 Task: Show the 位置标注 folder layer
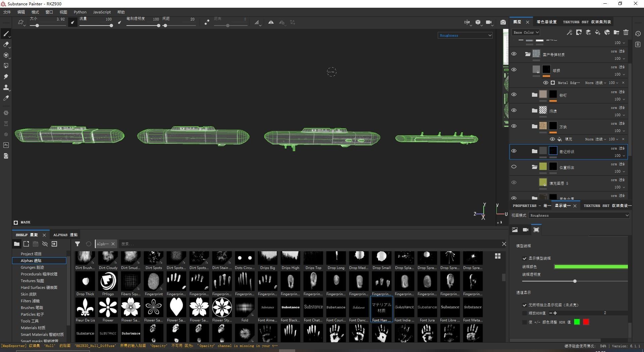[514, 167]
